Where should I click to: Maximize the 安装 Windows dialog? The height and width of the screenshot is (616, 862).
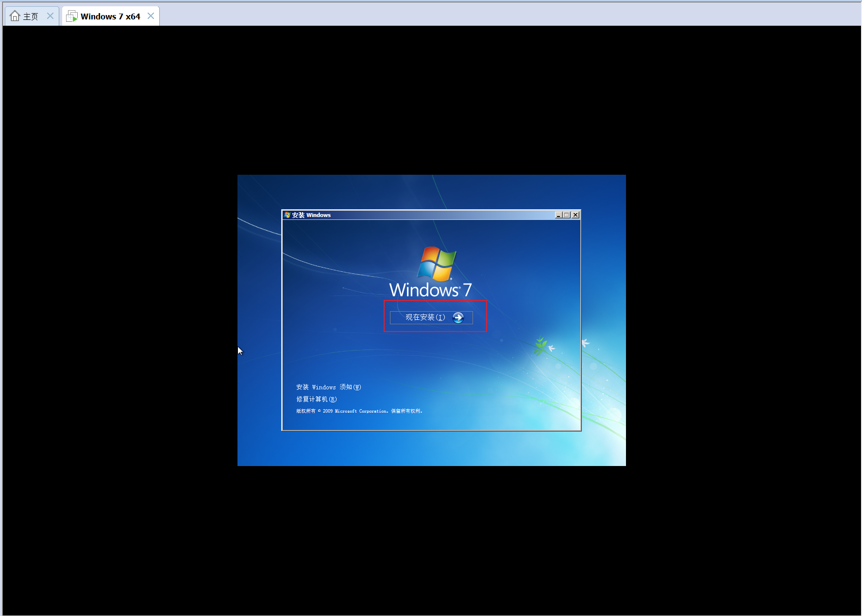566,215
